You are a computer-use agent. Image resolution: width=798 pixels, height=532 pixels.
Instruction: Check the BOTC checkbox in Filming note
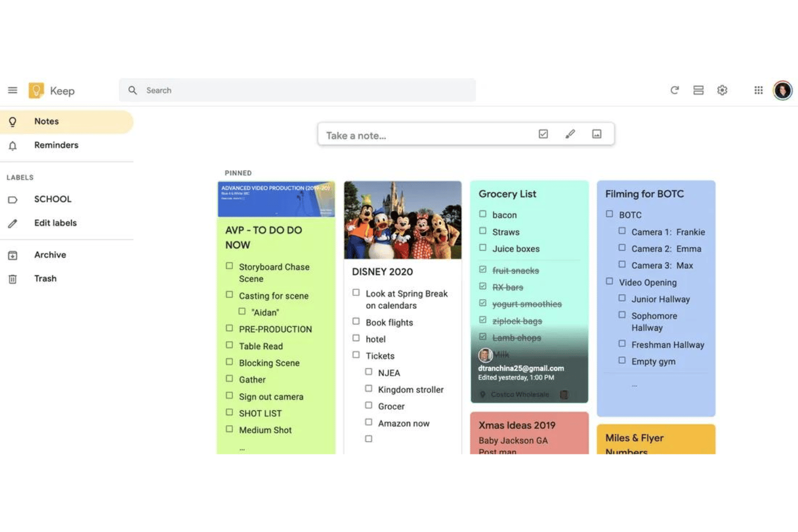(609, 214)
